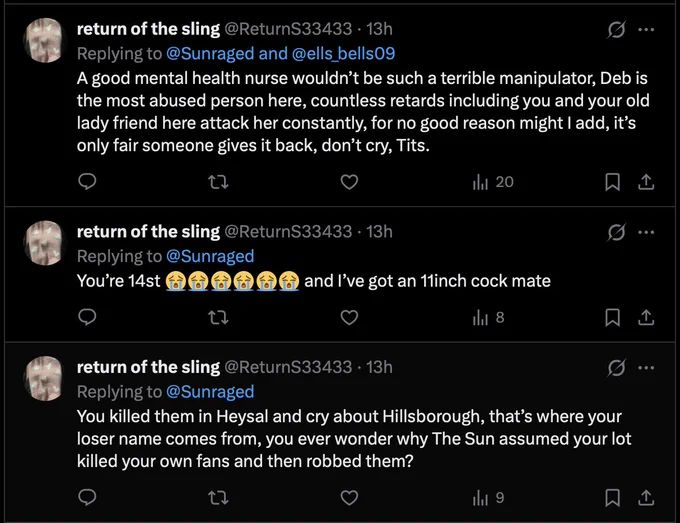Screen dimensions: 680x523
Task: Open more options menu on first tweet
Action: coord(646,29)
